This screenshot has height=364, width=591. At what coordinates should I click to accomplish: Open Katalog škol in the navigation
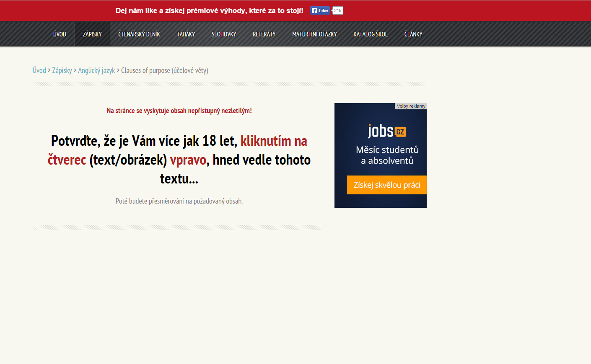point(371,34)
